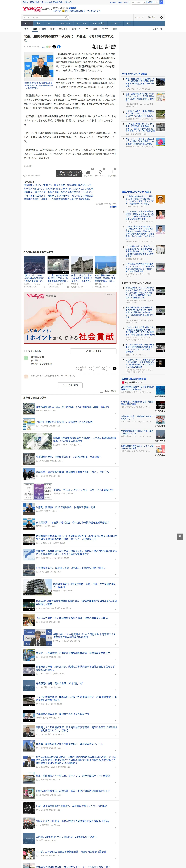Open the article's main photo of press conference
186x868 pixels.
39,66
